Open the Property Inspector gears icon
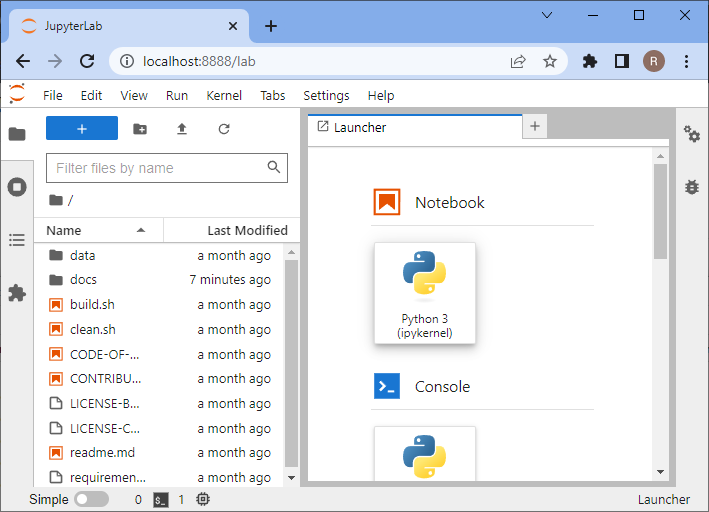The width and height of the screenshot is (709, 512). point(691,134)
